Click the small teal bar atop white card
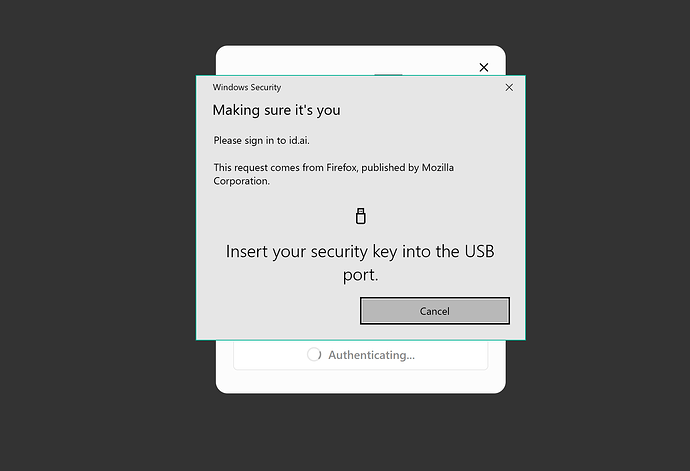This screenshot has height=471, width=690. (388, 74)
